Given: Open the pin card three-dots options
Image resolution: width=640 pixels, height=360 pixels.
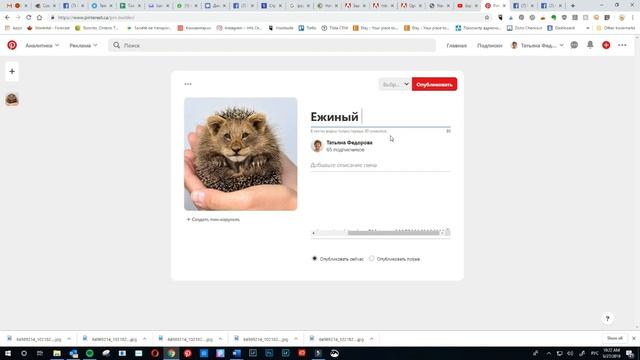Looking at the screenshot, I should (188, 84).
